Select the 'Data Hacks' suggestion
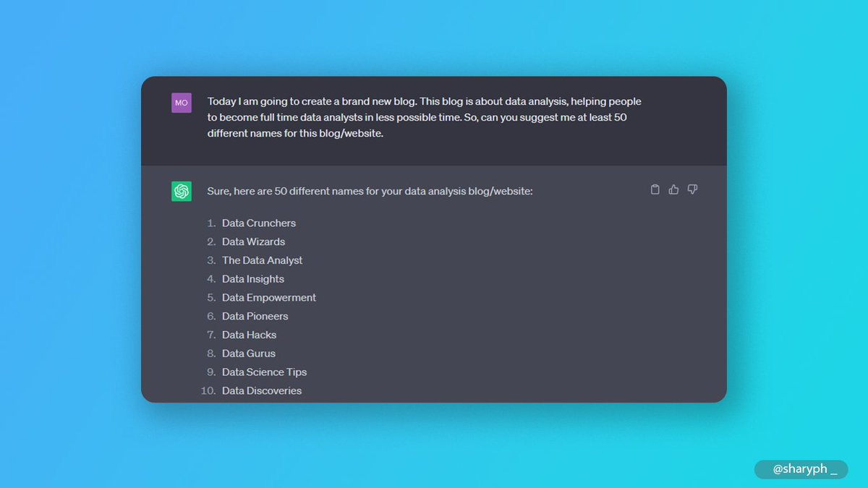 250,335
